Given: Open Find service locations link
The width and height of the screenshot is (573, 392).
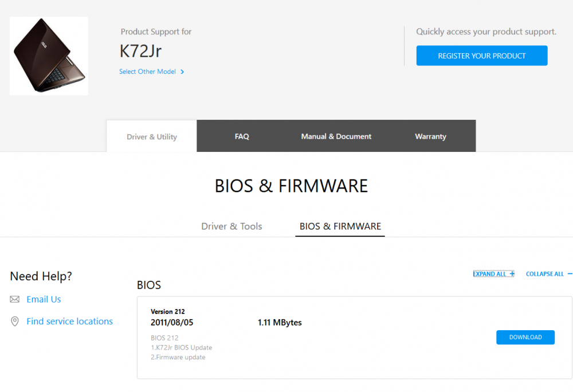Looking at the screenshot, I should [69, 322].
